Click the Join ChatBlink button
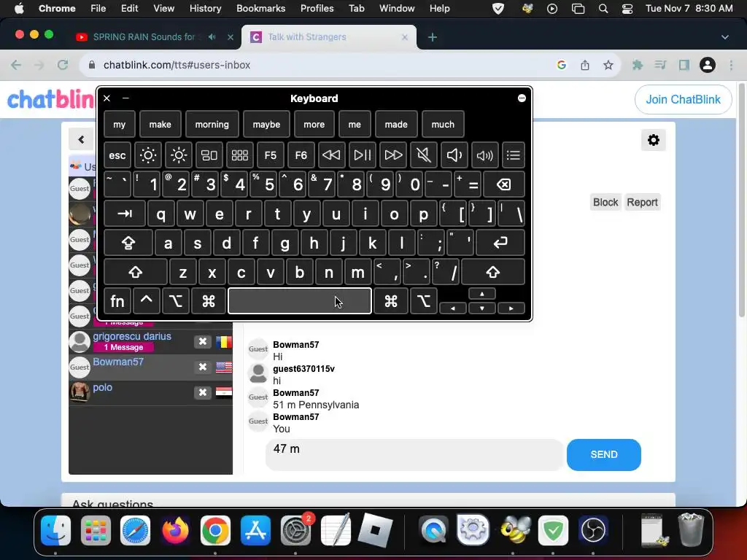The width and height of the screenshot is (747, 560). coord(683,99)
